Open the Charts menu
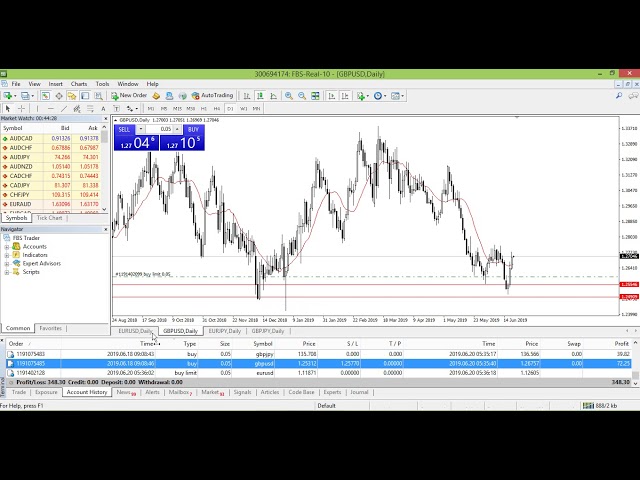 click(79, 84)
